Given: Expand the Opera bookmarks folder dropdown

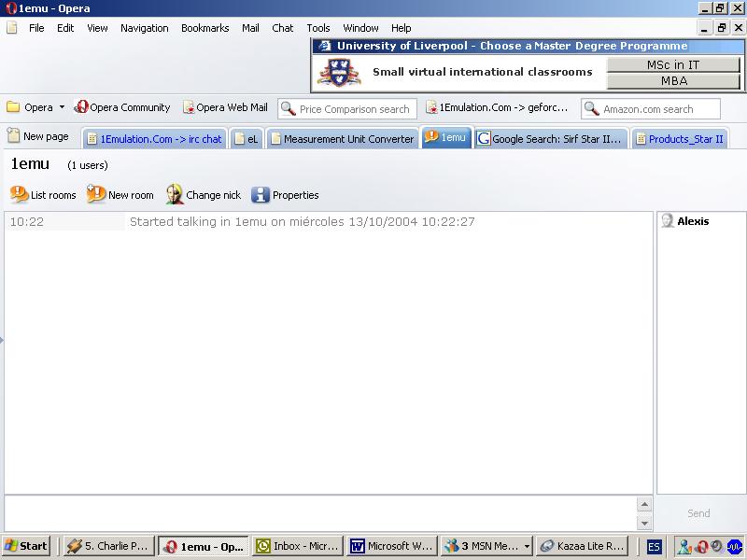Looking at the screenshot, I should (x=62, y=107).
